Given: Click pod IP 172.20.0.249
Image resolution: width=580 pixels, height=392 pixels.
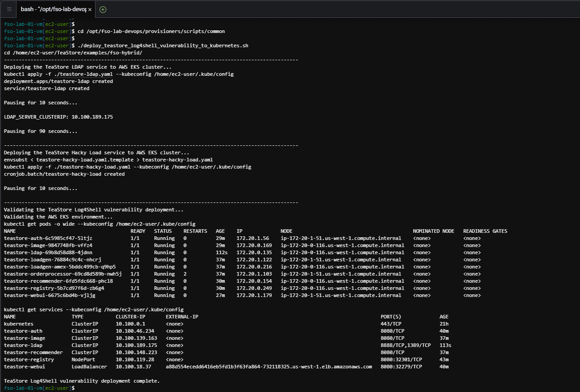Looking at the screenshot, I should coord(254,288).
